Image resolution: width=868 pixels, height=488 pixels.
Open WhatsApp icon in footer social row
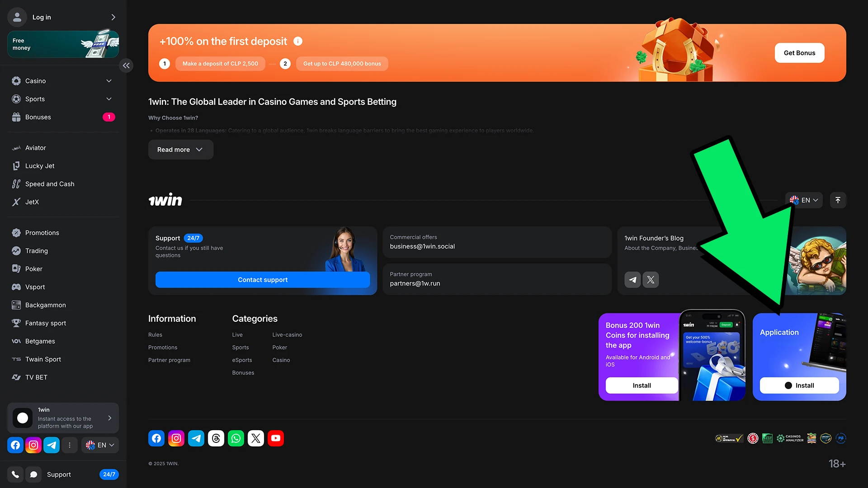[x=236, y=438]
